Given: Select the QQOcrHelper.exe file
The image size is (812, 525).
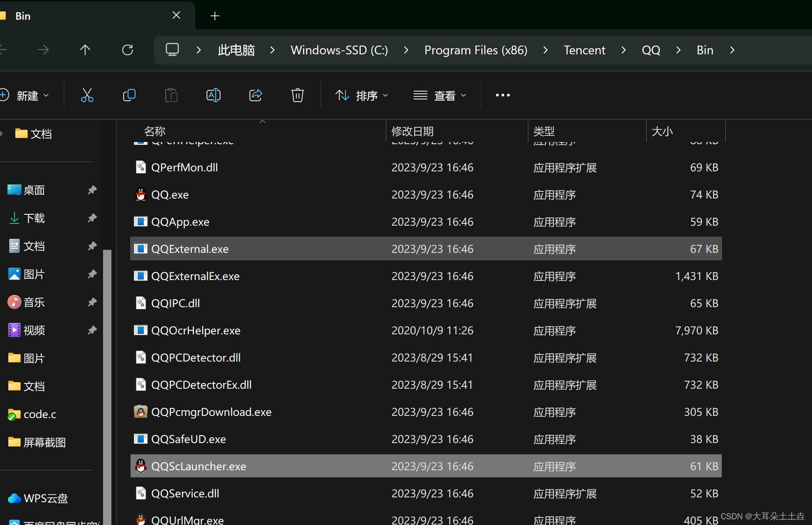Looking at the screenshot, I should [426, 330].
